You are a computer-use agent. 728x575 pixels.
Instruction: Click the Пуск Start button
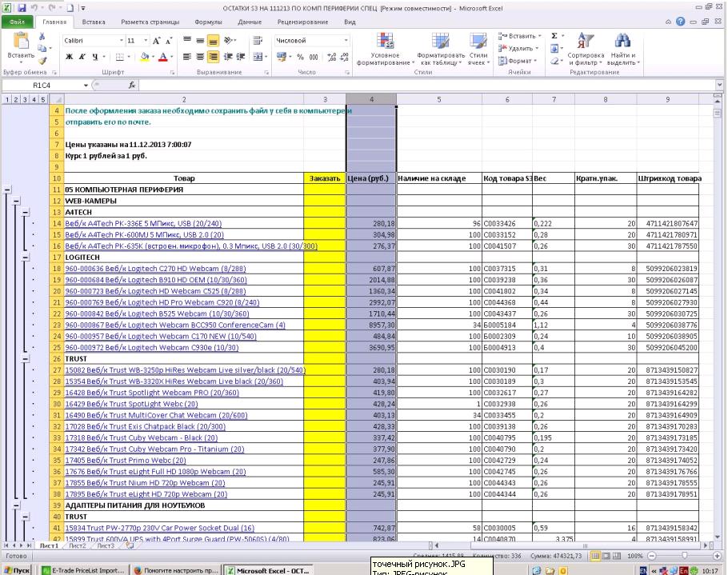point(17,570)
